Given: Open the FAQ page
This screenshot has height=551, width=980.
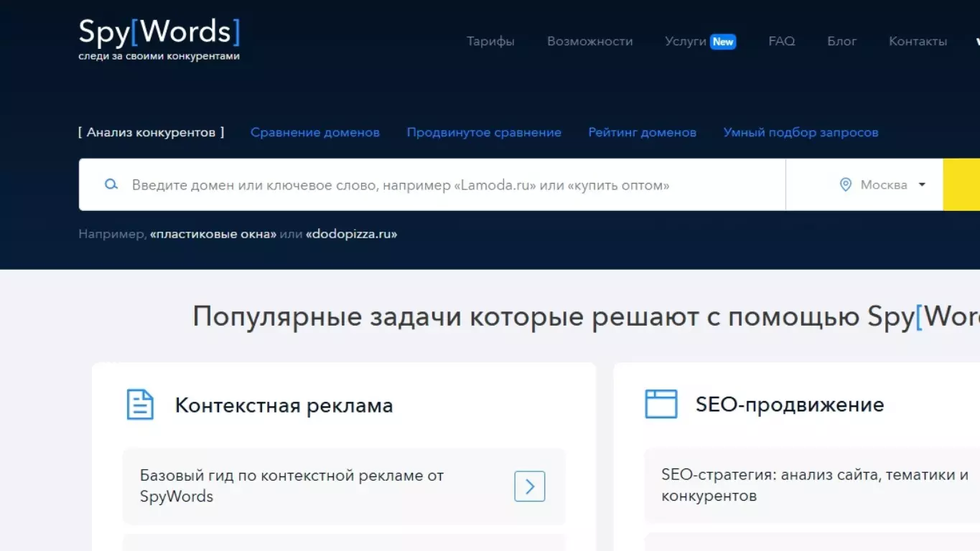Looking at the screenshot, I should 782,42.
